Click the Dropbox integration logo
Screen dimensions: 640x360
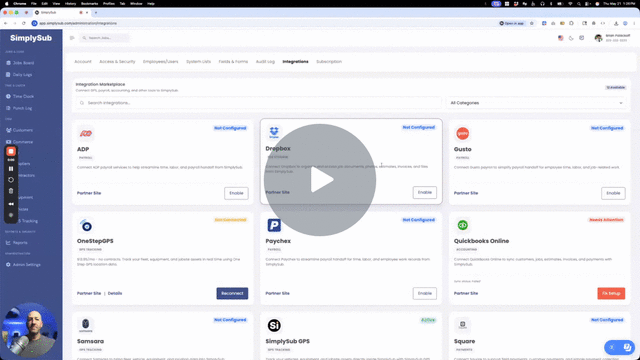coord(274,132)
